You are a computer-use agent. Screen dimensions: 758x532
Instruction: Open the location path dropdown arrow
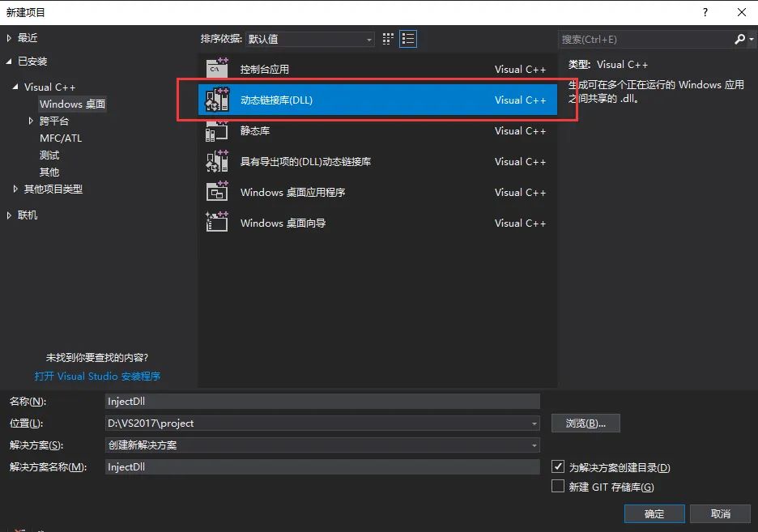coord(534,423)
